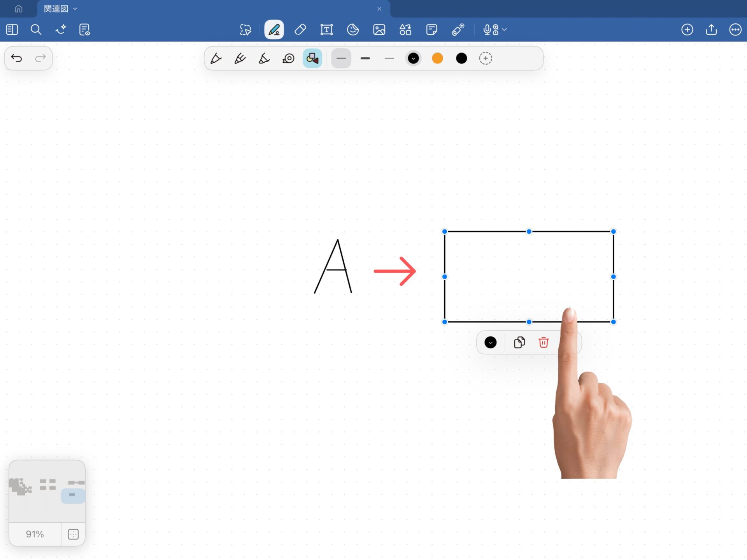Viewport: 747px width, 560px height.
Task: Toggle the sidebar panel
Action: click(12, 30)
